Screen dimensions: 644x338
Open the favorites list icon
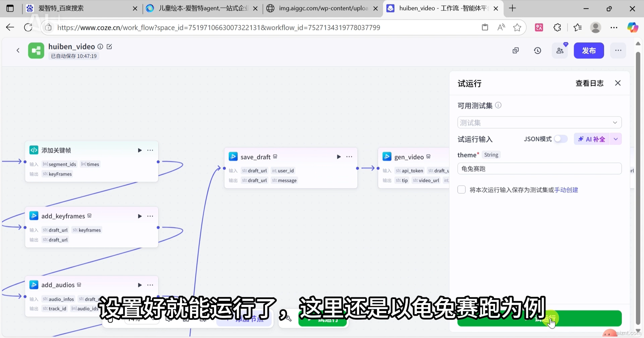[578, 27]
